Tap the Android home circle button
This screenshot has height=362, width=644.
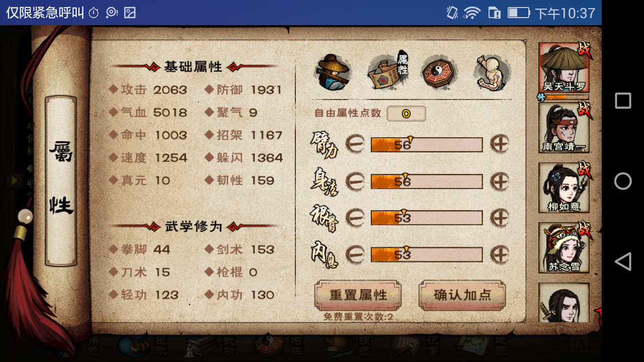tap(623, 181)
